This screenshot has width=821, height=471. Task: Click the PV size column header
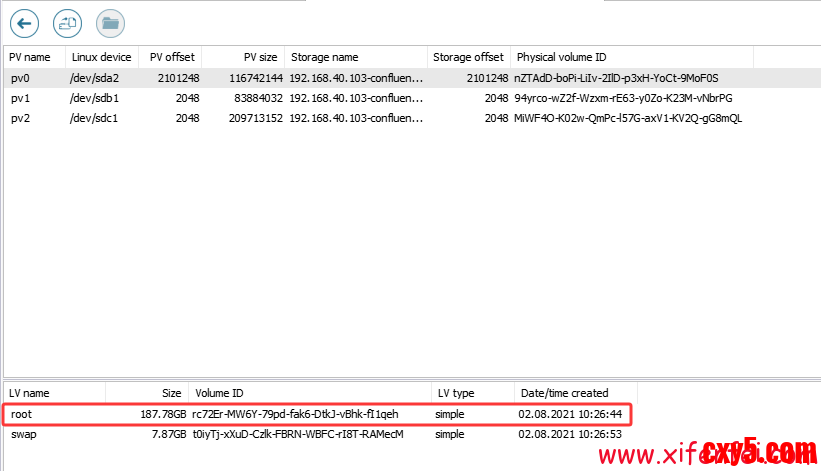tap(243, 57)
